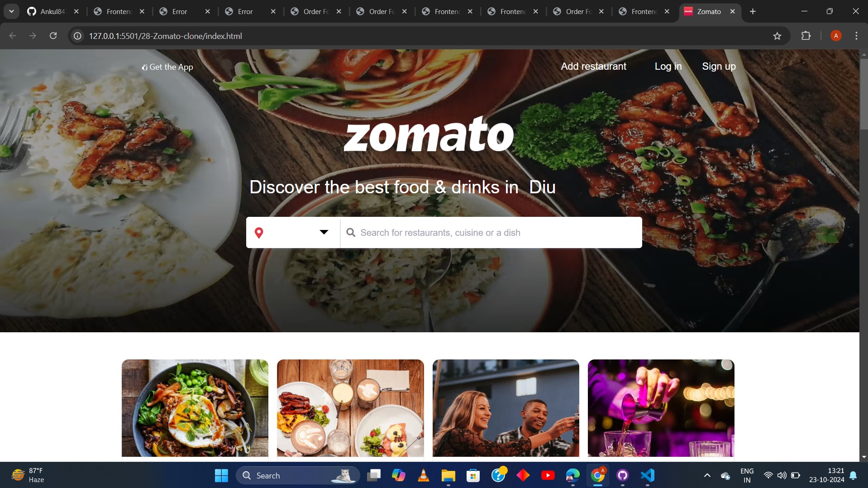Open the couple dining nightlife card
Screen dimensions: 868x488
pos(506,408)
